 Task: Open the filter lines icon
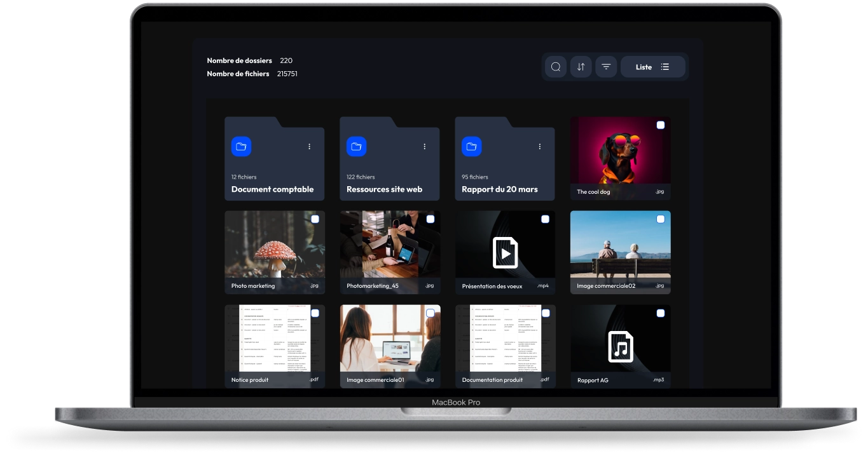pos(606,67)
